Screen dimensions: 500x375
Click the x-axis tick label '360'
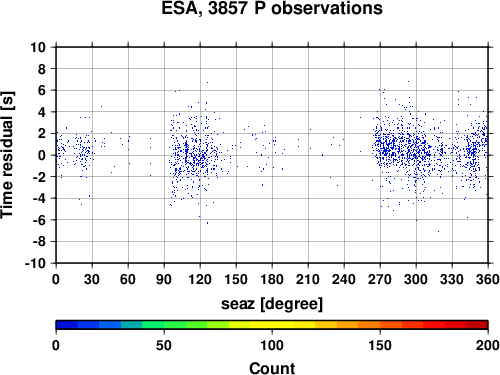tap(488, 279)
